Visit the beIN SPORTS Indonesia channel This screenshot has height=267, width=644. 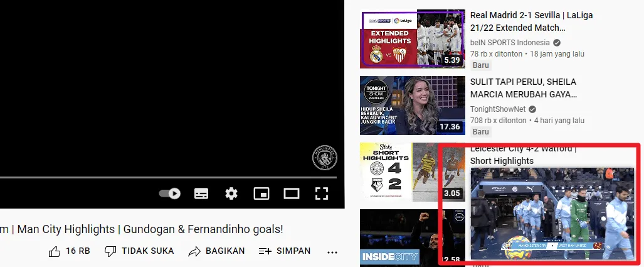[510, 42]
